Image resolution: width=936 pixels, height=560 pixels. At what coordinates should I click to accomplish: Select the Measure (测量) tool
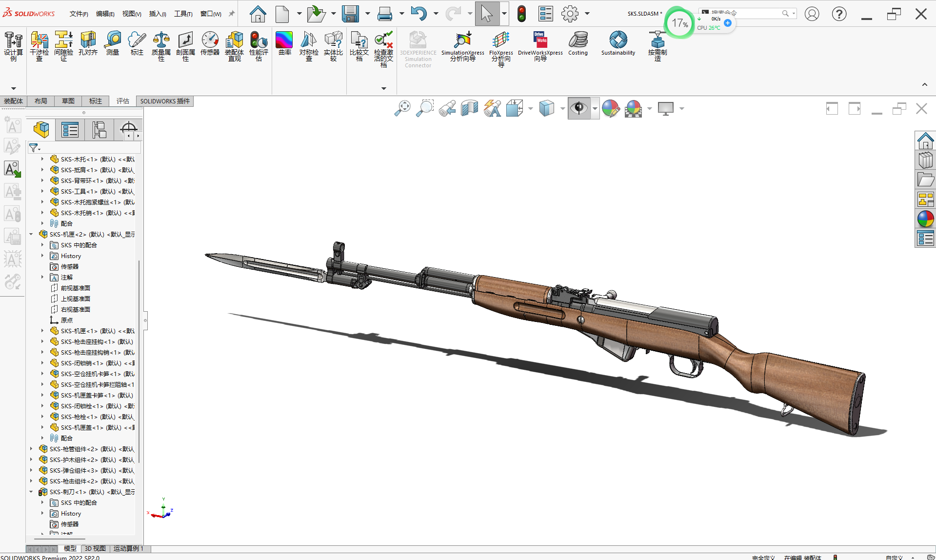tap(113, 43)
